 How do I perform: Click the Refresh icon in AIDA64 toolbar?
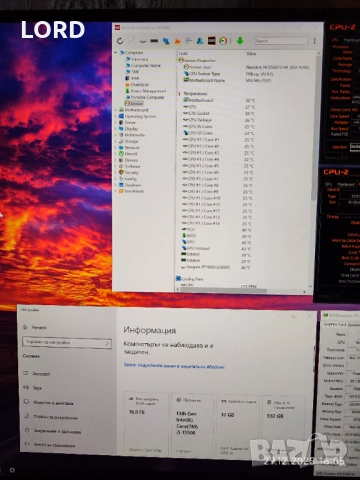point(120,41)
